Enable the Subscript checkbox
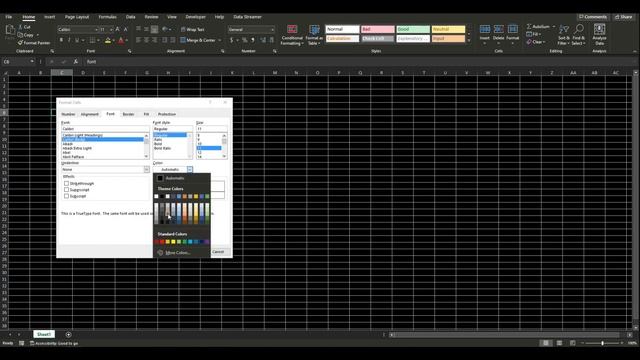 click(66, 196)
